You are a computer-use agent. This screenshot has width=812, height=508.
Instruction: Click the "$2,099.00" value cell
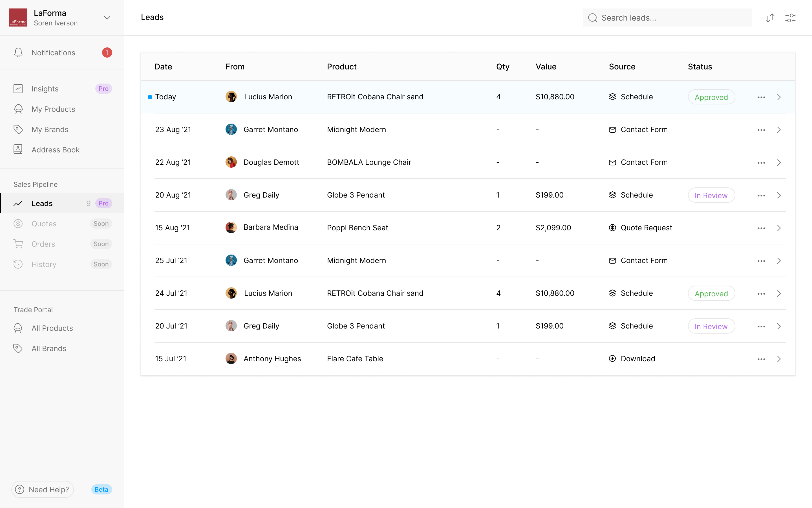point(553,228)
